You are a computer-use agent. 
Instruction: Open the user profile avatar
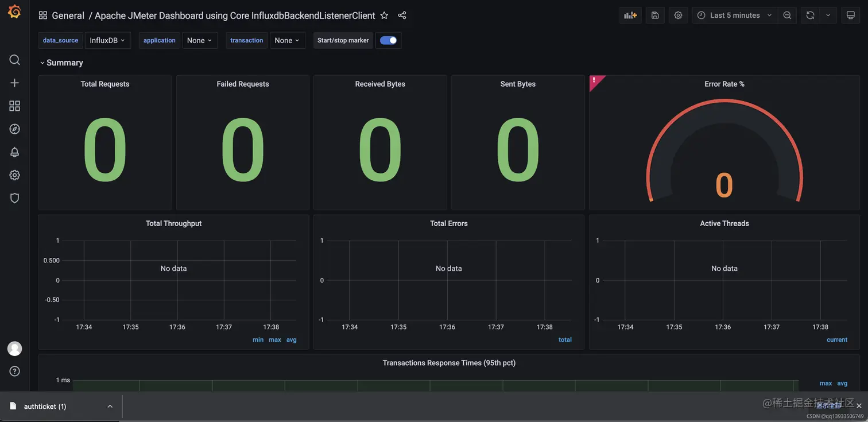pyautogui.click(x=14, y=349)
